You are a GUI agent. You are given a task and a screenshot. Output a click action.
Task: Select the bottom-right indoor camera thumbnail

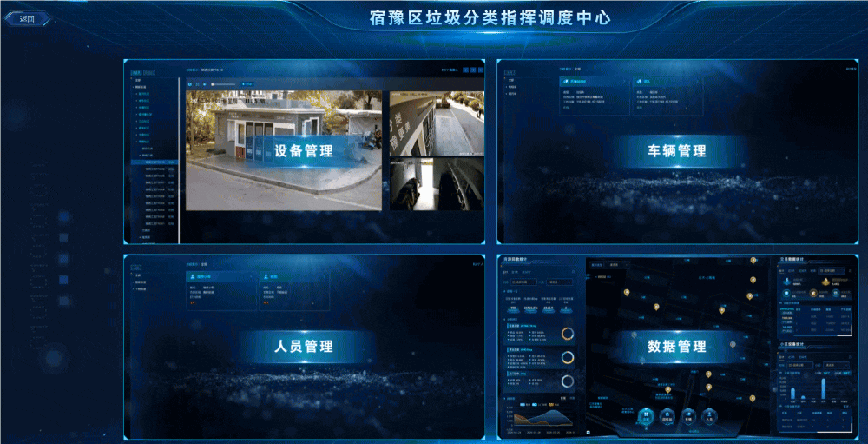coord(434,184)
